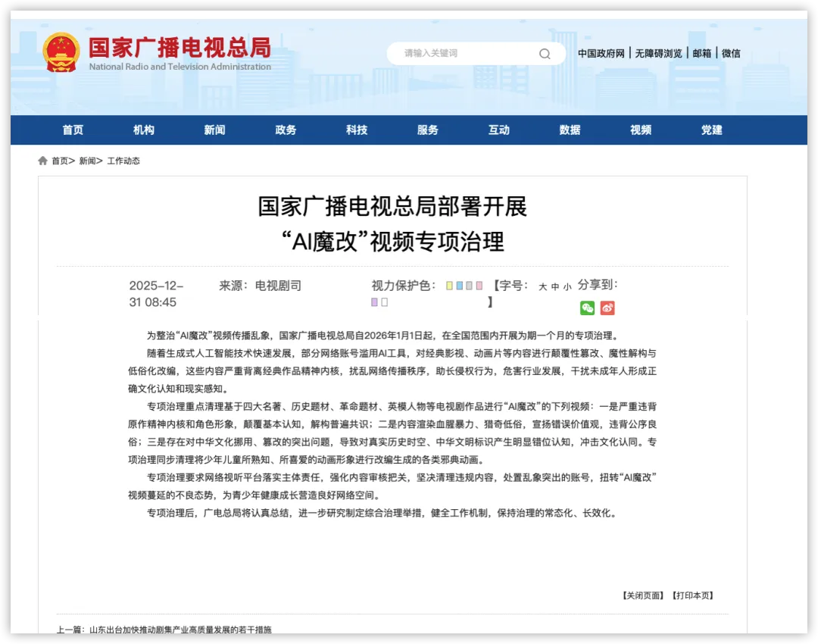Share article via WeChat icon
Image resolution: width=818 pixels, height=644 pixels.
(x=588, y=308)
